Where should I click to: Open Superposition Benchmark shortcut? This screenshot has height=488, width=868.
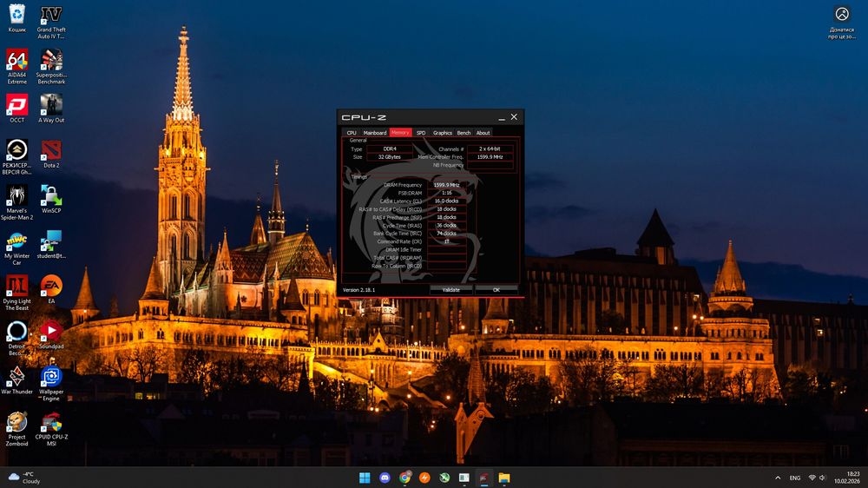(51, 67)
